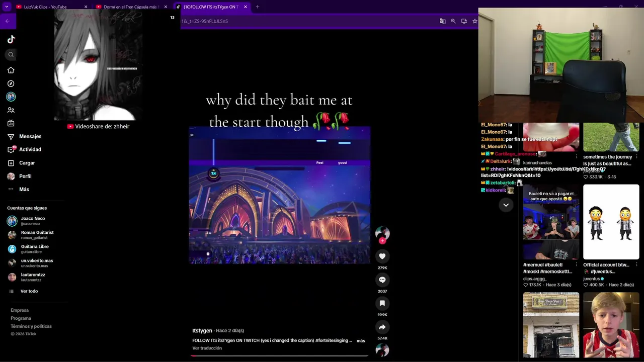This screenshot has width=644, height=362.
Task: Click the anime Videoshare image overlay
Action: [98, 65]
